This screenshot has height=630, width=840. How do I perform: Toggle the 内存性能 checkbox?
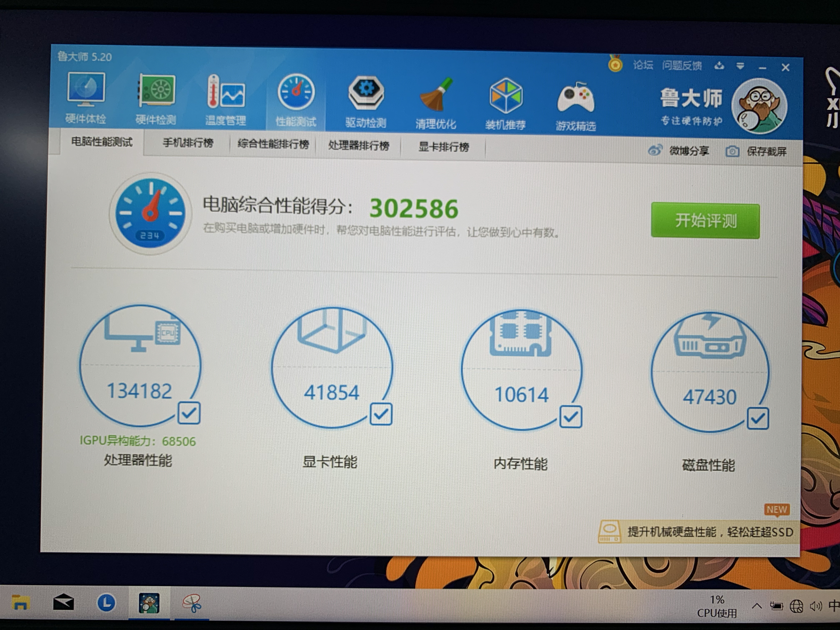point(571,417)
